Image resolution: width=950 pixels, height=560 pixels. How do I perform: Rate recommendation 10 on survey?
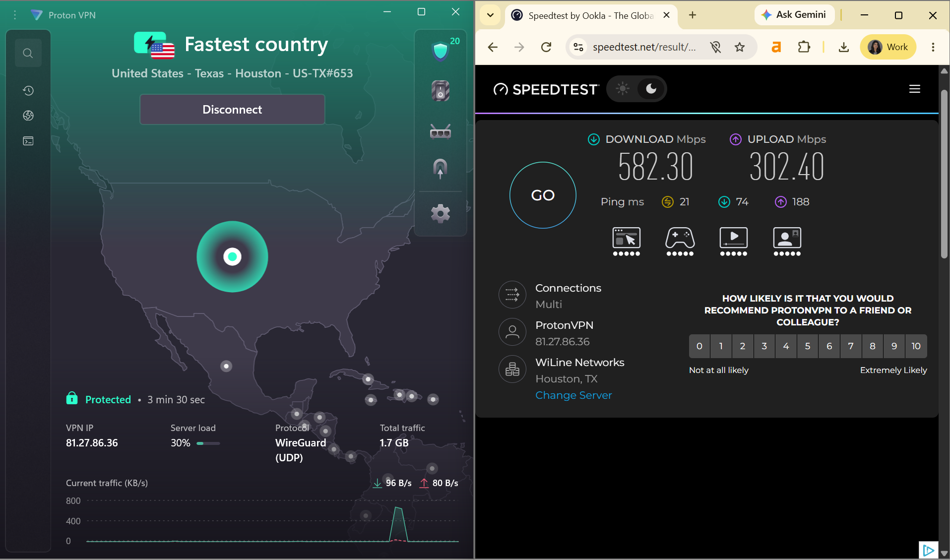[916, 346]
